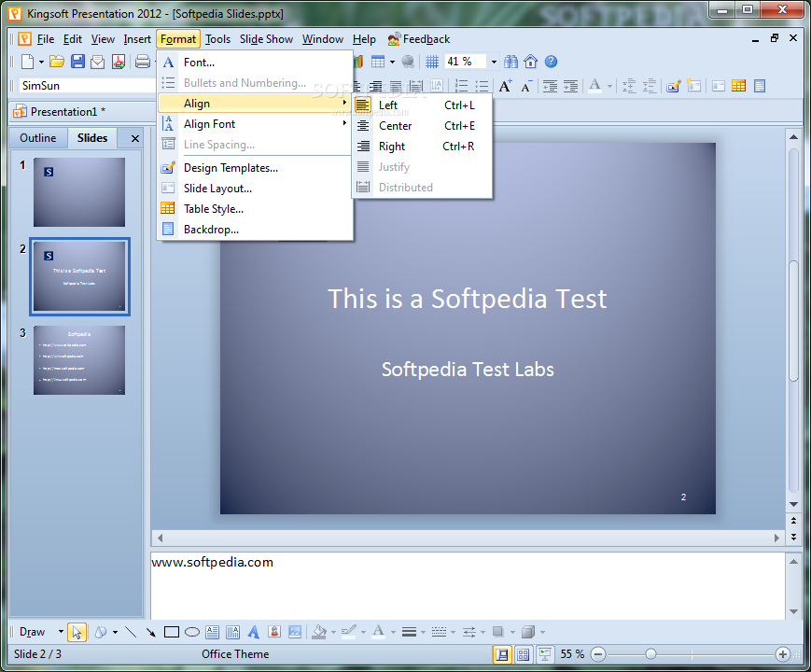Click the zoom slider handle
Viewport: 811px width, 672px height.
click(650, 654)
